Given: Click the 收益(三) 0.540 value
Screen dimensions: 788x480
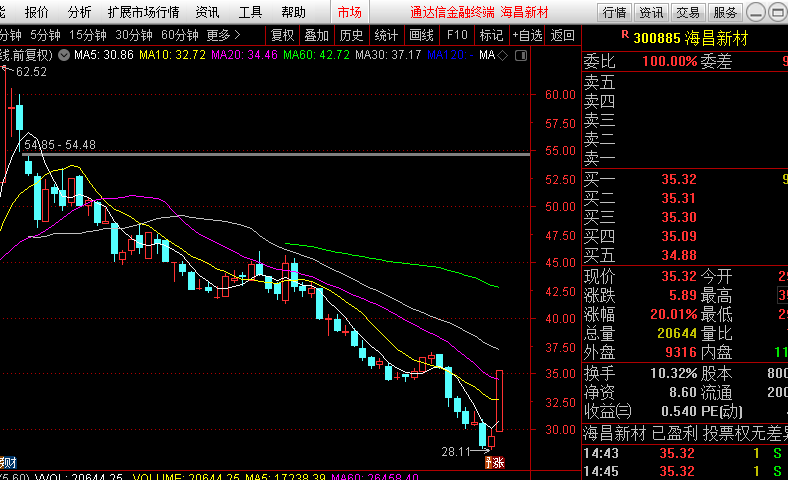Looking at the screenshot, I should 679,412.
